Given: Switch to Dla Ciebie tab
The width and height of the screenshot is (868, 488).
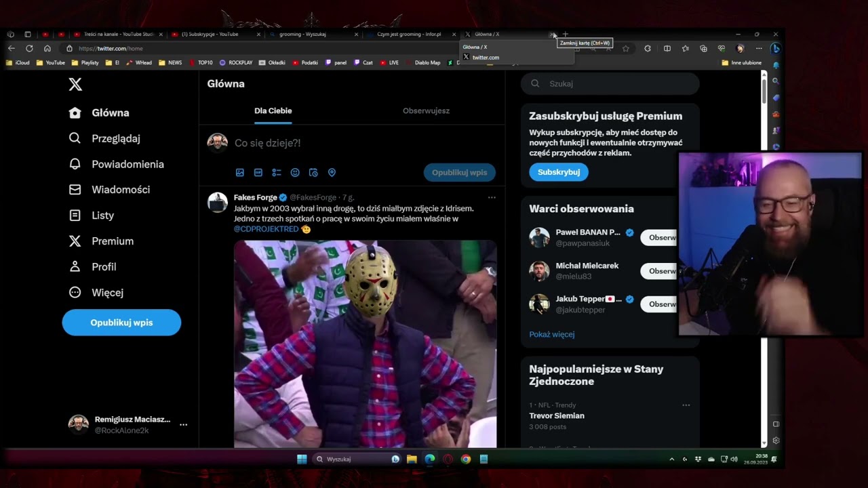Looking at the screenshot, I should coord(273,110).
